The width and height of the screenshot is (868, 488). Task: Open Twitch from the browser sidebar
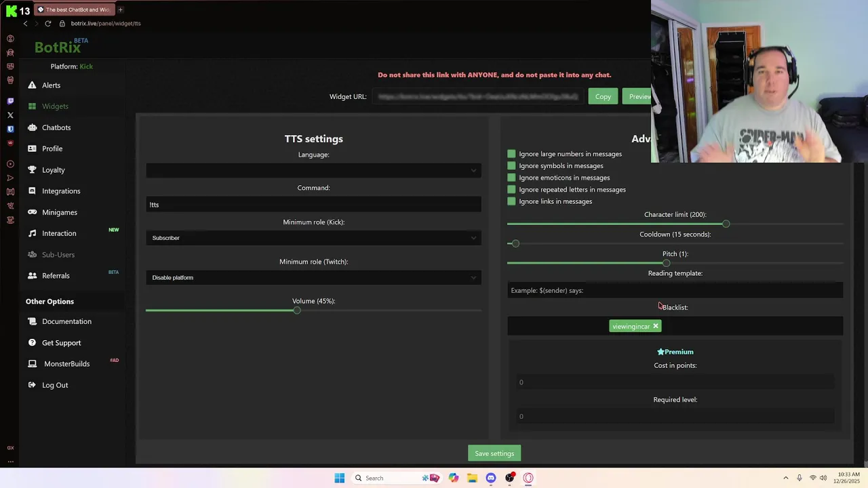10,101
